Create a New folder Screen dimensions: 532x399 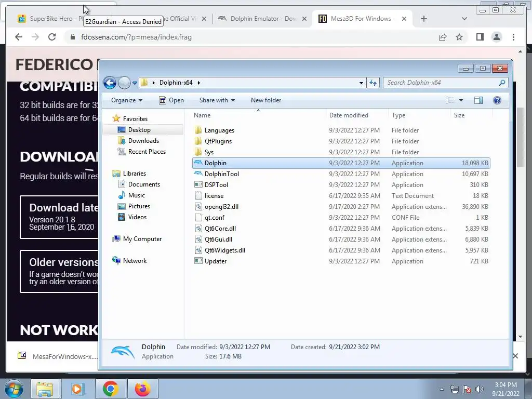coord(266,100)
